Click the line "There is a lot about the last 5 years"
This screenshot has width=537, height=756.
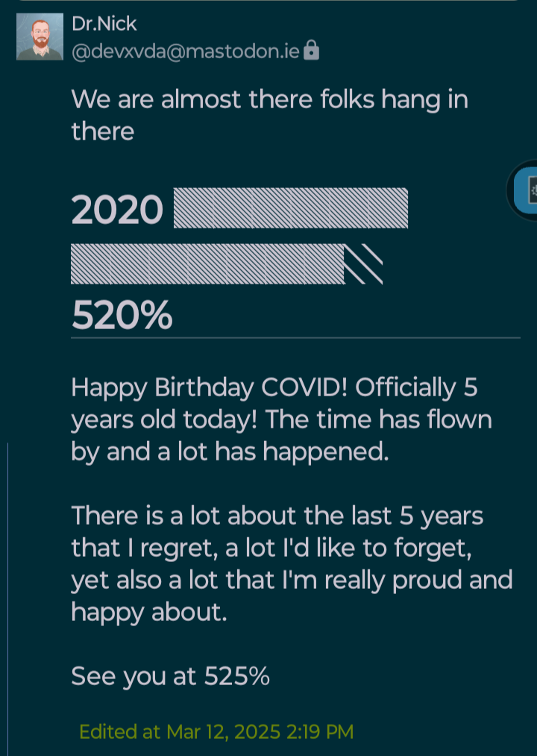(x=277, y=515)
